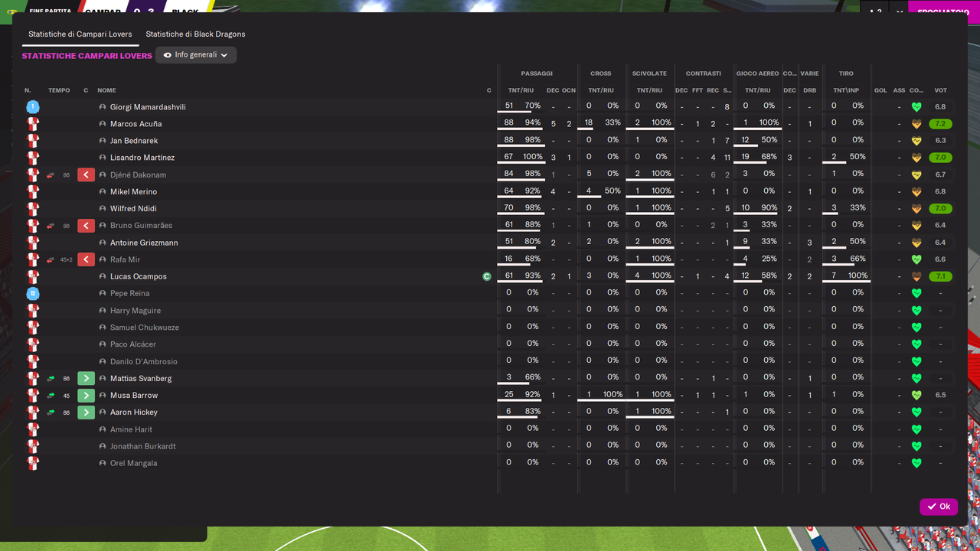Click Bruno Guimarães' red substituted-off arrow

click(x=87, y=226)
